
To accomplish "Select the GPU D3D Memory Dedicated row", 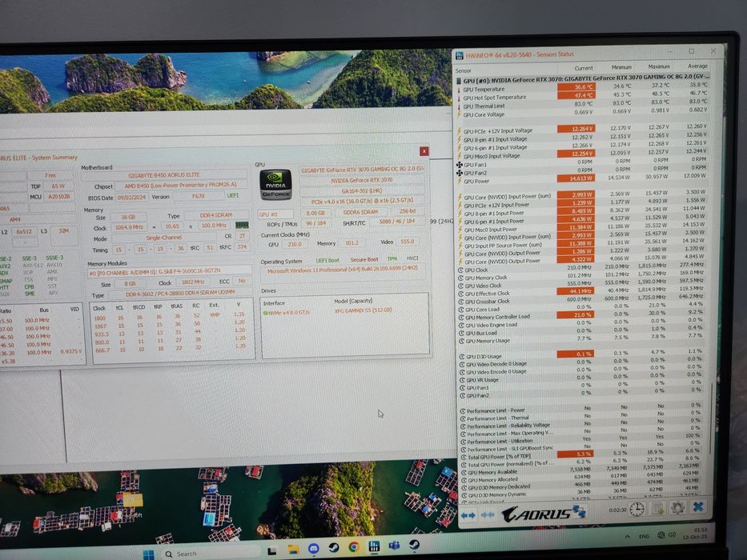I will 582,486.
